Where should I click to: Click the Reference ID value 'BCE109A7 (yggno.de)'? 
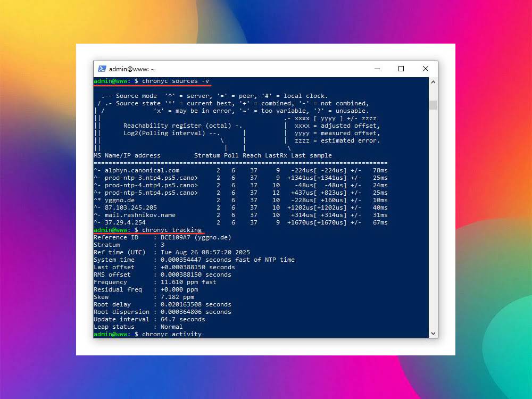pos(196,237)
